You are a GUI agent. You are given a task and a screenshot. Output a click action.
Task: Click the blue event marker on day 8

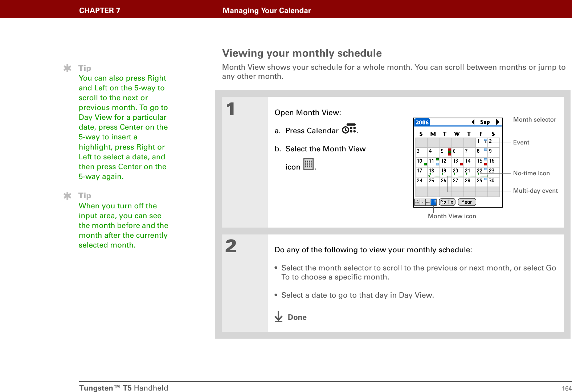pos(486,150)
